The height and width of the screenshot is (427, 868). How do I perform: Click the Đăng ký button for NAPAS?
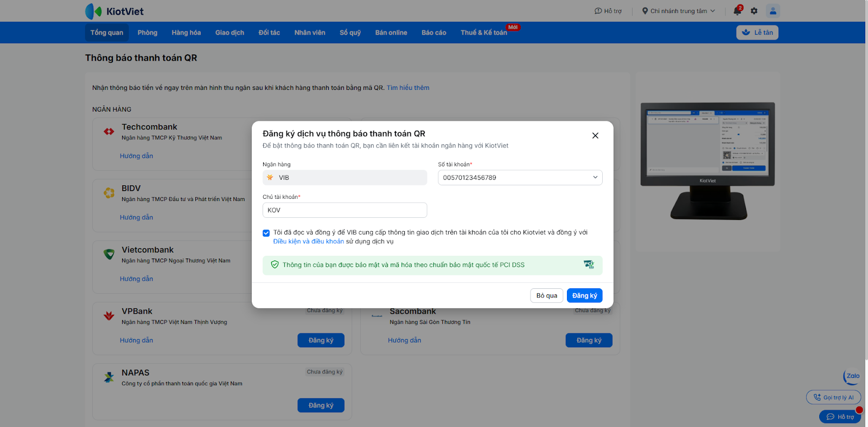pyautogui.click(x=321, y=405)
